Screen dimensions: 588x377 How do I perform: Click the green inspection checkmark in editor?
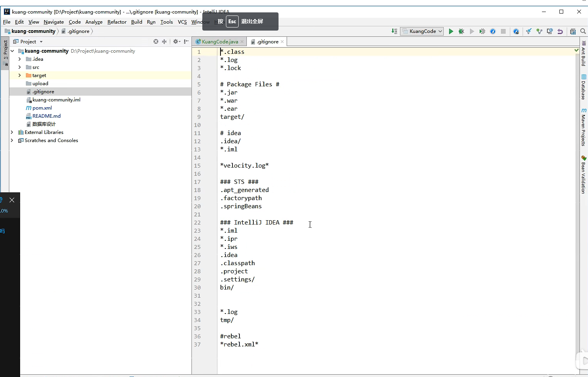point(576,50)
